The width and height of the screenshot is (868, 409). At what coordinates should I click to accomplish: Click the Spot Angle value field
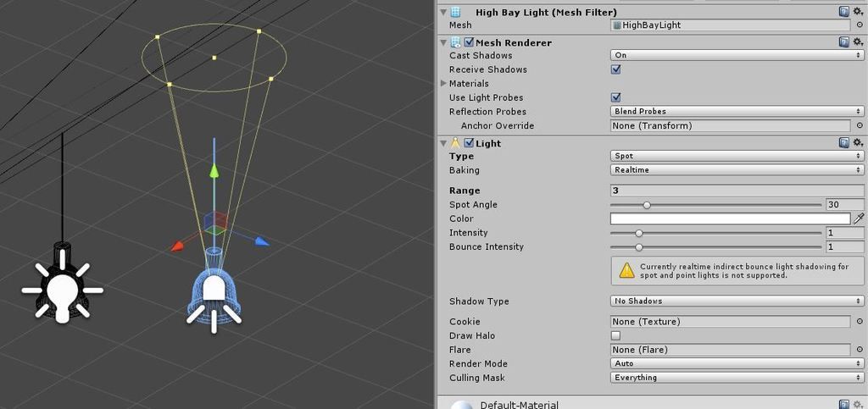pos(845,205)
